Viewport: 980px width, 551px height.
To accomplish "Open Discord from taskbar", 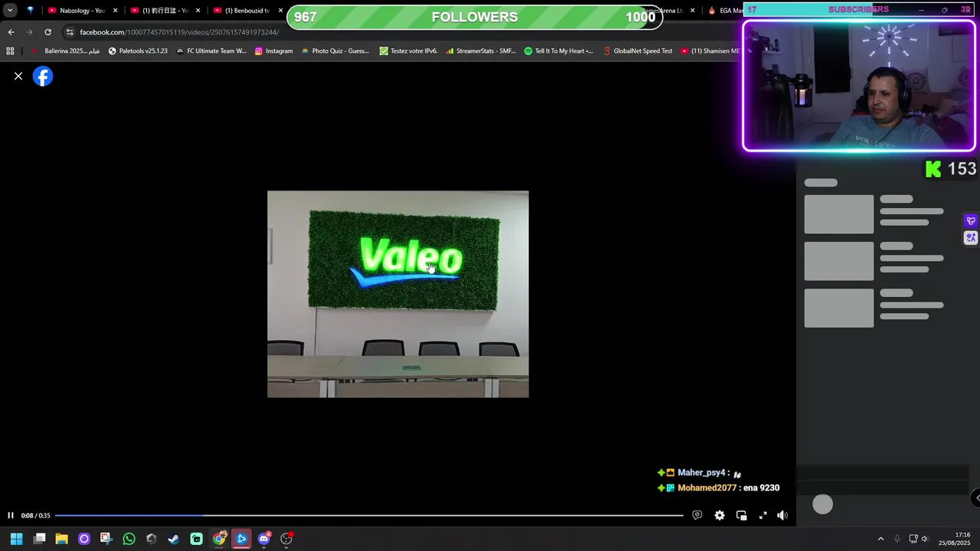I will pos(264,539).
